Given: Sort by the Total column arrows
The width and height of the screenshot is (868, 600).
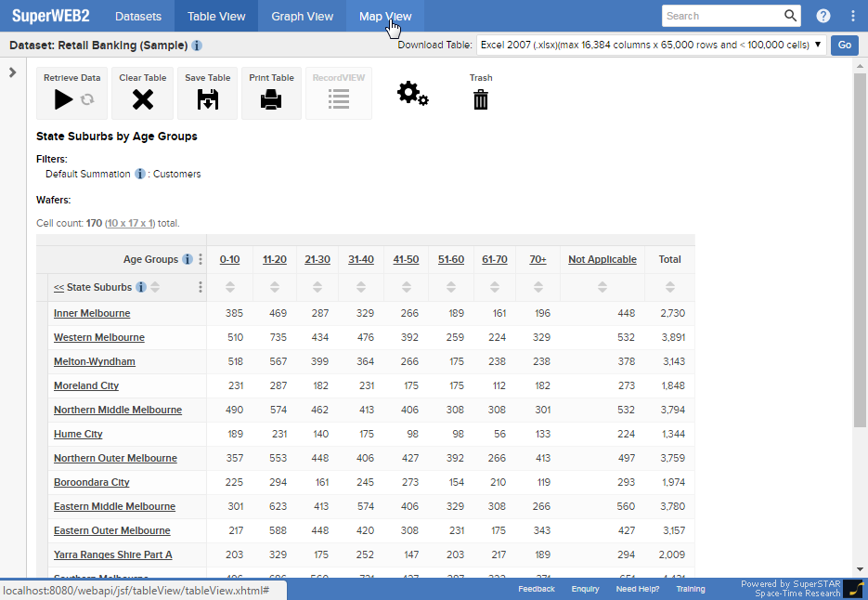Looking at the screenshot, I should pos(669,287).
